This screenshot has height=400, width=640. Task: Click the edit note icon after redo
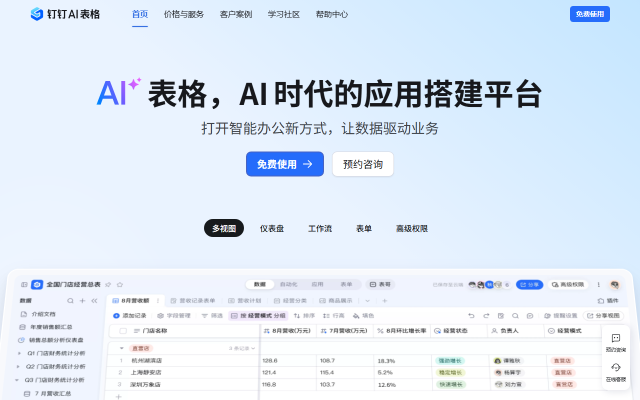click(x=501, y=316)
